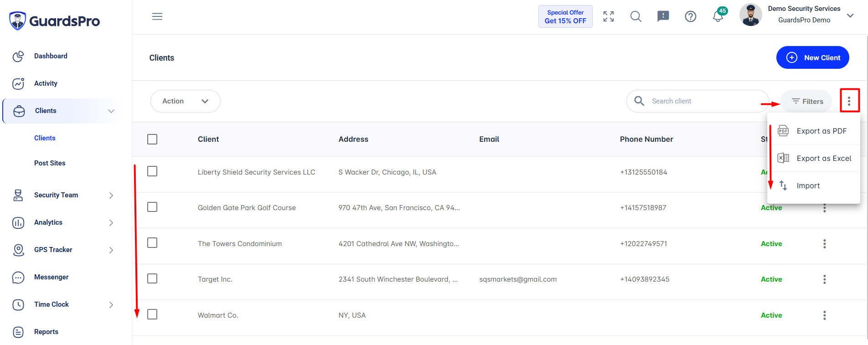Open the Messenger page link
This screenshot has height=345, width=868.
(51, 277)
